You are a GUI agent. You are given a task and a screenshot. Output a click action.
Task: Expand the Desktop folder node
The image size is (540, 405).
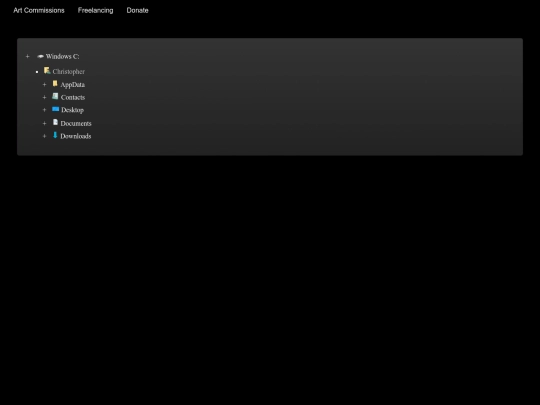[x=44, y=110]
